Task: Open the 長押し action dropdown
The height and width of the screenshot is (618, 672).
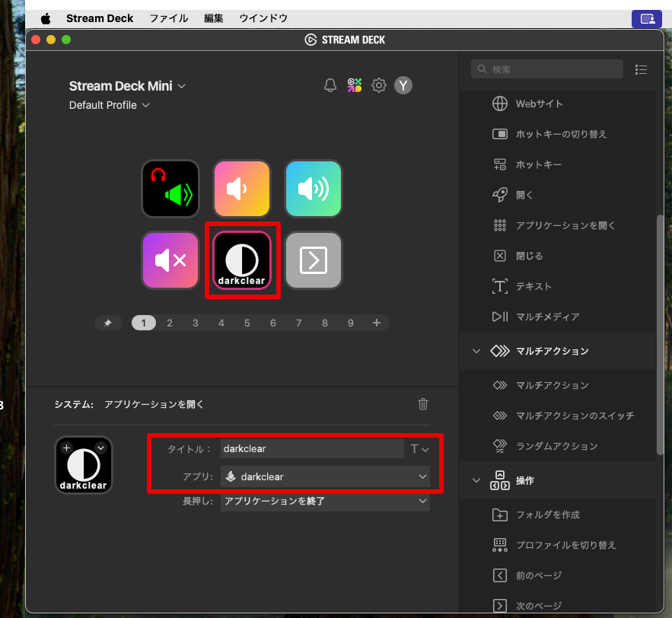Action: (325, 501)
